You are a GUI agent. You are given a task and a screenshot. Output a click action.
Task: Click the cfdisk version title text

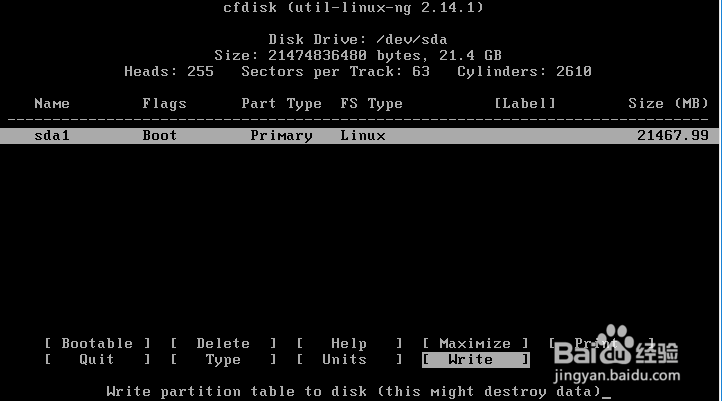354,7
